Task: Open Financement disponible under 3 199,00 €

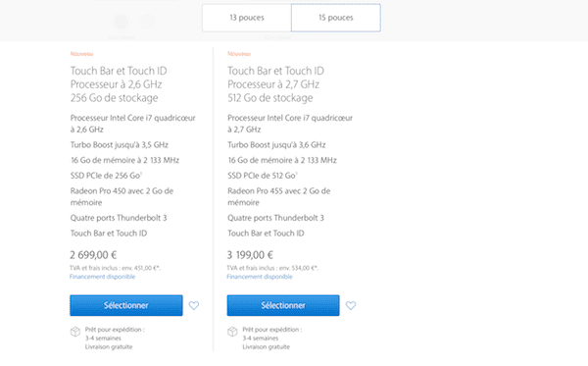Action: 260,277
